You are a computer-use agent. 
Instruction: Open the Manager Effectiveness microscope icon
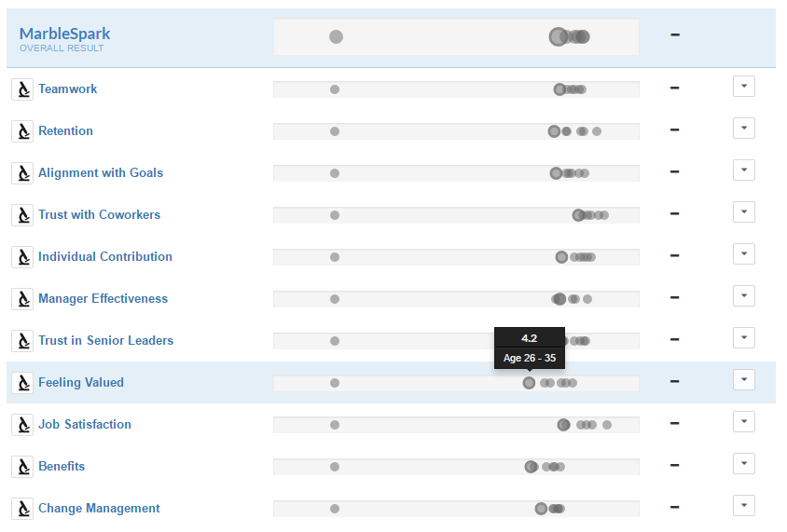coord(22,299)
